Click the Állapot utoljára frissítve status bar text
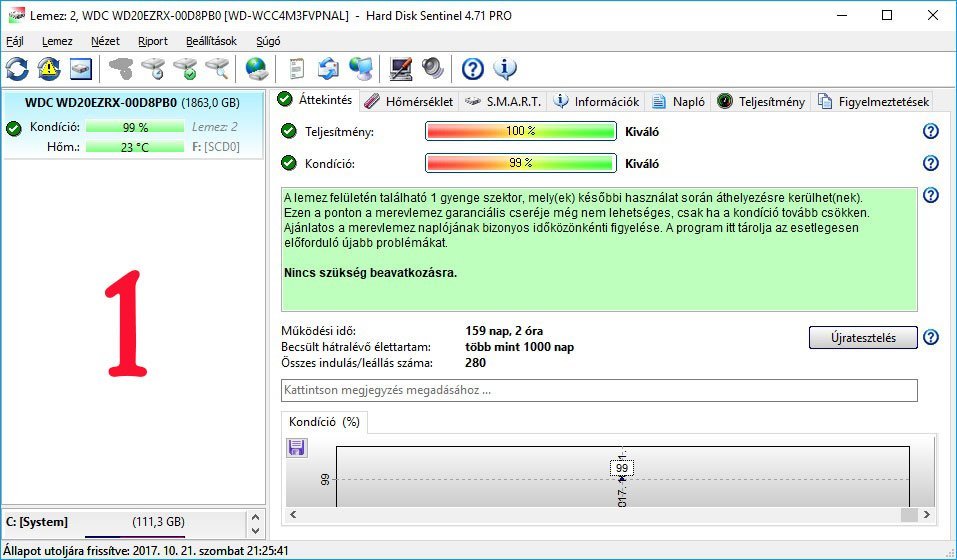 (x=146, y=550)
